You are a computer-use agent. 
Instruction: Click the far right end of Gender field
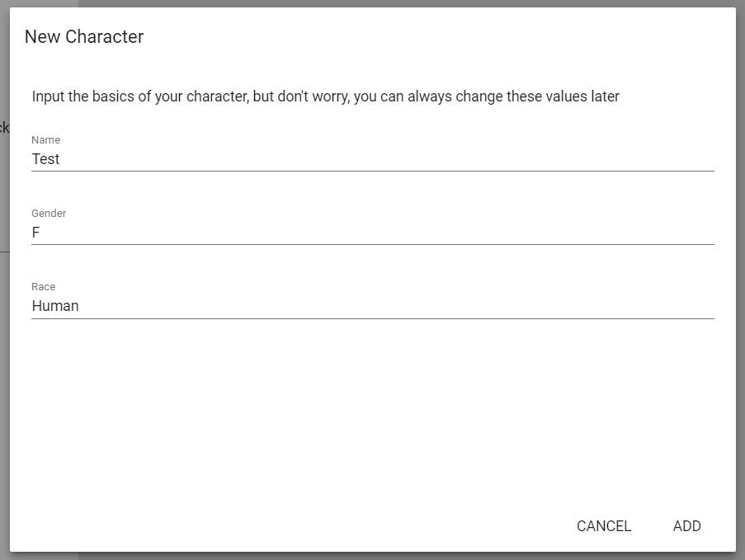coord(705,233)
